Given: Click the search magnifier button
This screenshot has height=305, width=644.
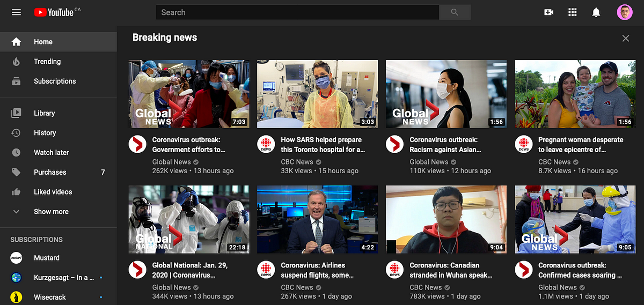Looking at the screenshot, I should click(x=455, y=12).
